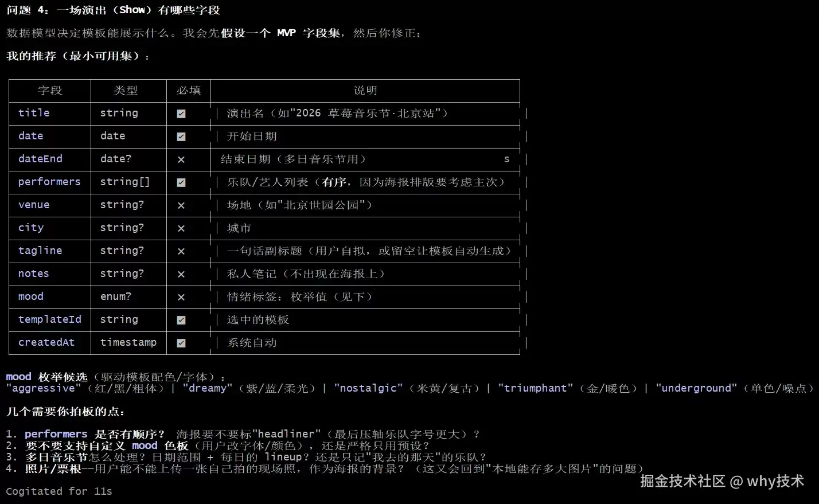This screenshot has height=504, width=819.
Task: Click the description starting '一句话副标题'
Action: (x=369, y=251)
